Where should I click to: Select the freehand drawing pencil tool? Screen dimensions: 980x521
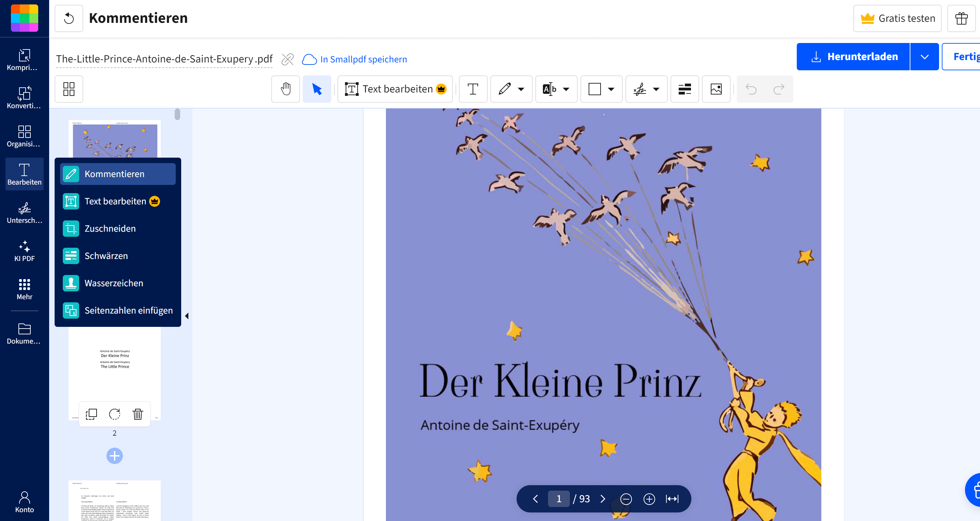(503, 89)
